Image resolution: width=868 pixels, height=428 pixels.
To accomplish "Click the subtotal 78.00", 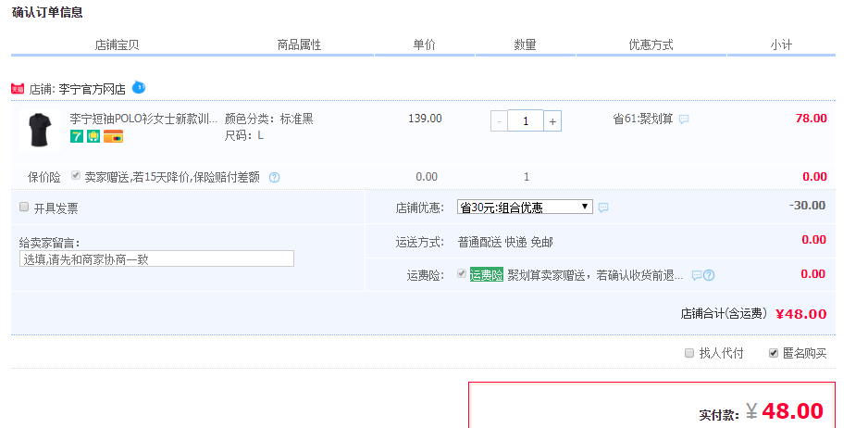I will pos(811,119).
